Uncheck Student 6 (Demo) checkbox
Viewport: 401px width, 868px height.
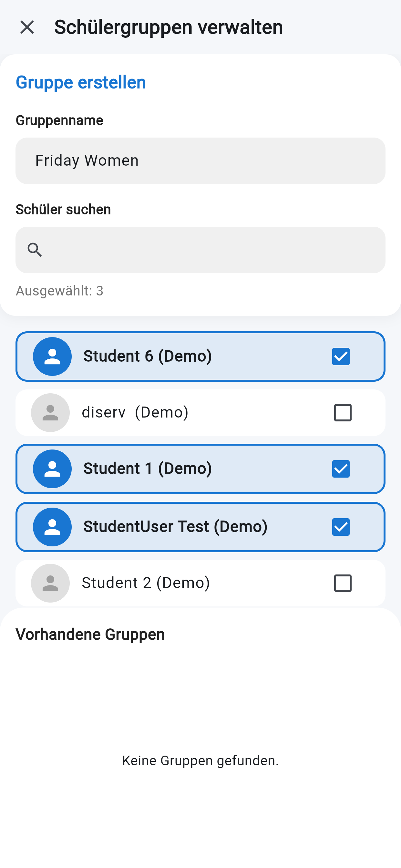tap(341, 356)
